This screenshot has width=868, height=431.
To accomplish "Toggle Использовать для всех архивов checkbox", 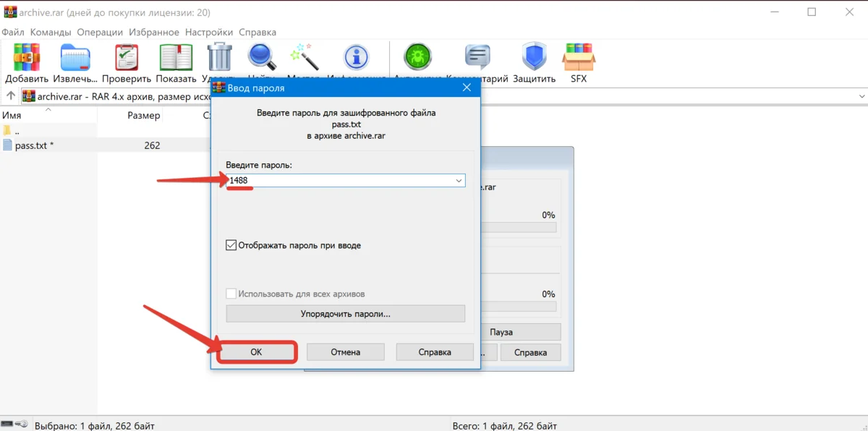I will 231,294.
